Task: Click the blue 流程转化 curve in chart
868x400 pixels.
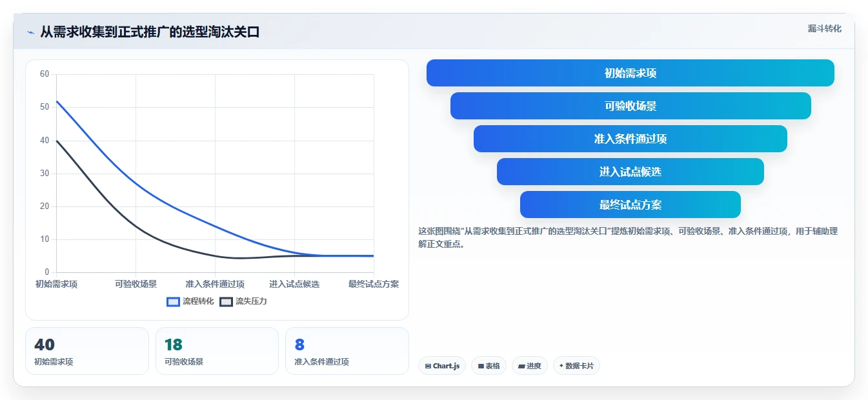Action: 136,183
